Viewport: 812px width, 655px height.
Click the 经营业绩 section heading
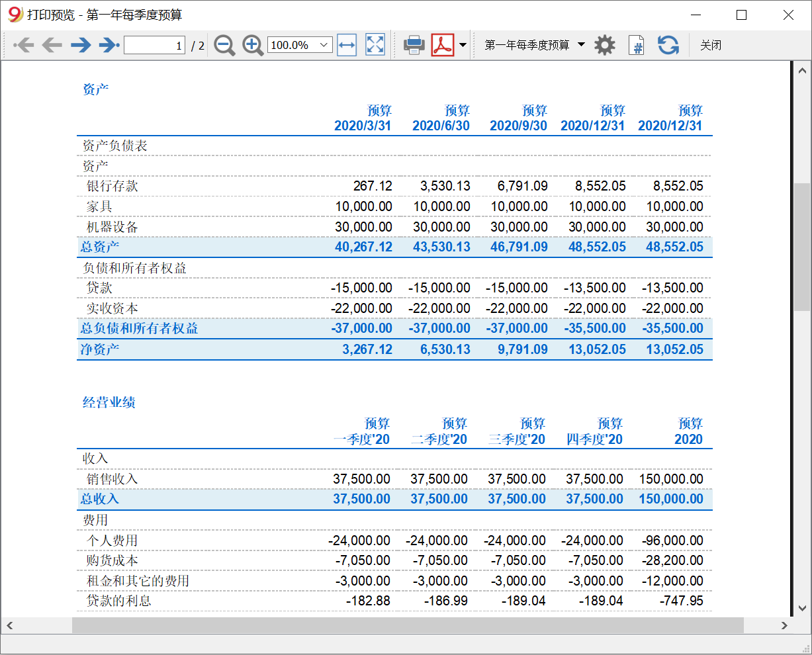[109, 402]
